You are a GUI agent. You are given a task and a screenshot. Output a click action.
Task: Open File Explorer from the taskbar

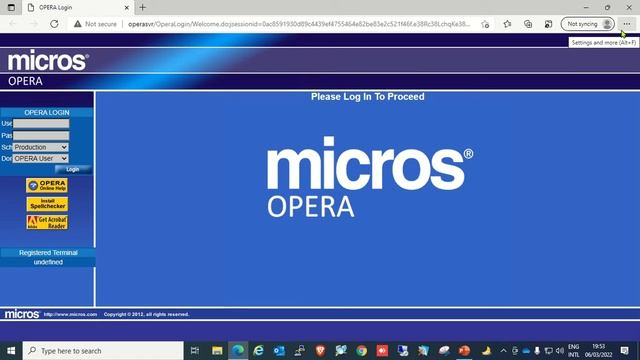(x=217, y=351)
